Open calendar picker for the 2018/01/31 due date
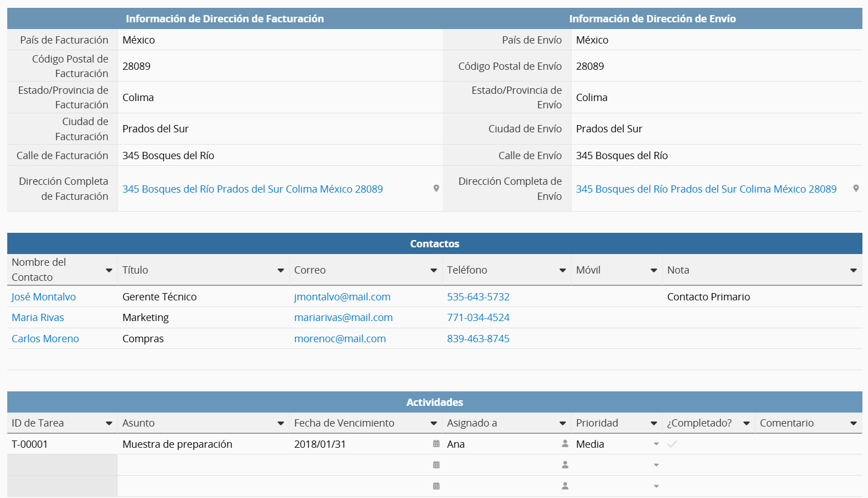This screenshot has width=868, height=498. (436, 444)
